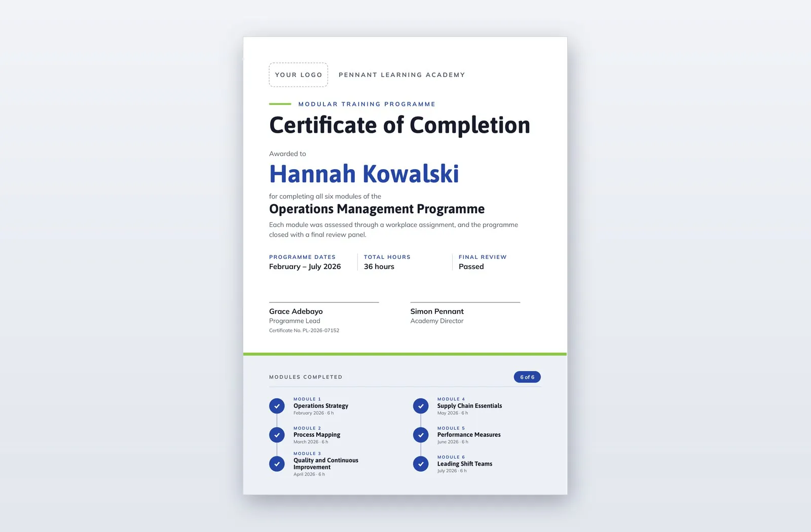
Task: Click the '6 of 6' badge
Action: pyautogui.click(x=527, y=377)
